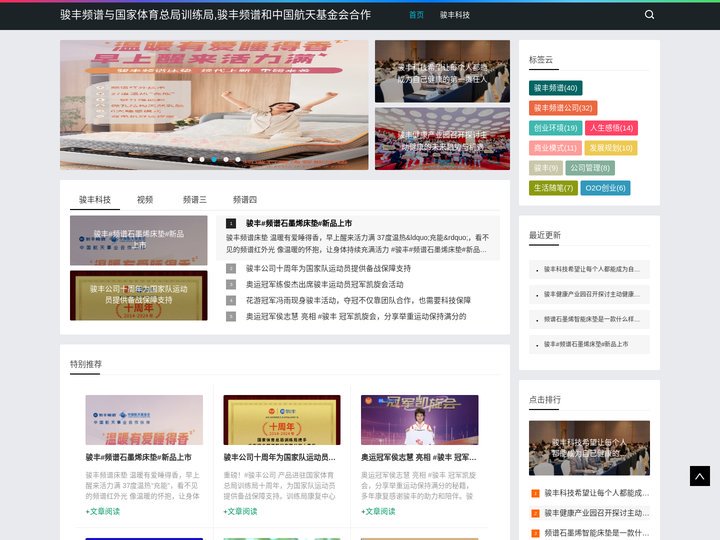Open the main mattress banner slide
Image resolution: width=720 pixels, height=540 pixels.
coord(214,105)
